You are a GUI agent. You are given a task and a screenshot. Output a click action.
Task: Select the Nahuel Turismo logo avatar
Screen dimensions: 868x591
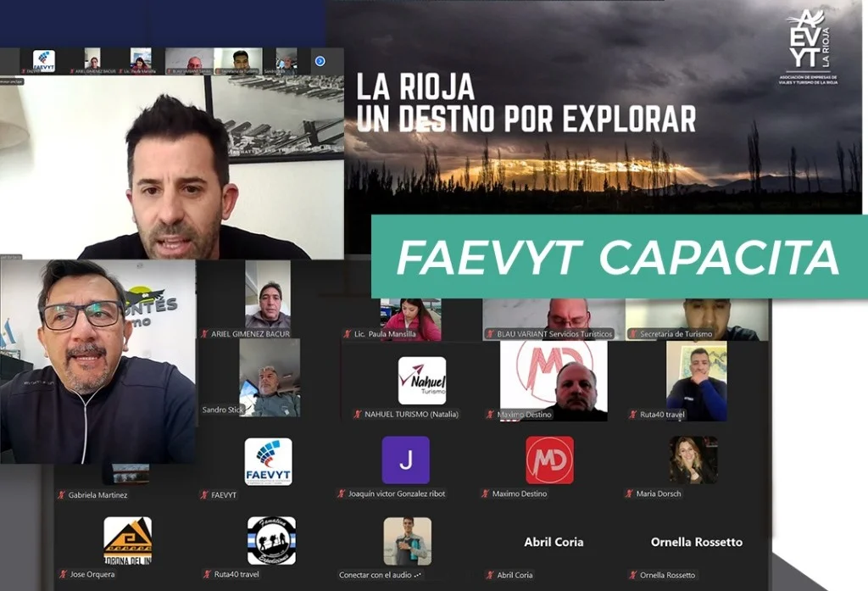point(421,380)
